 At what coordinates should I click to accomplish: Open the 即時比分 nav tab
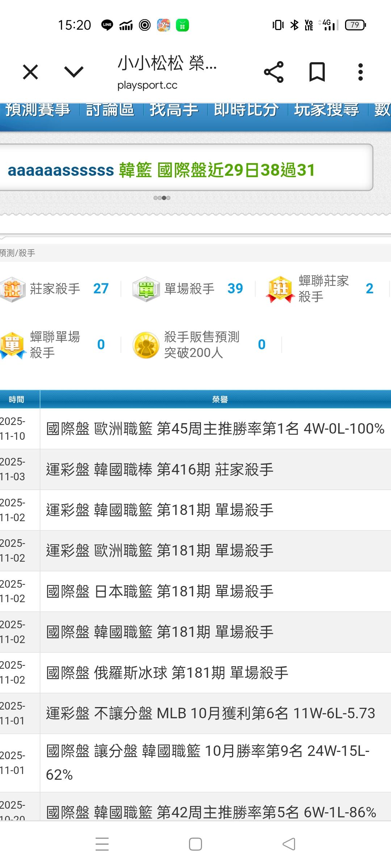click(x=246, y=110)
